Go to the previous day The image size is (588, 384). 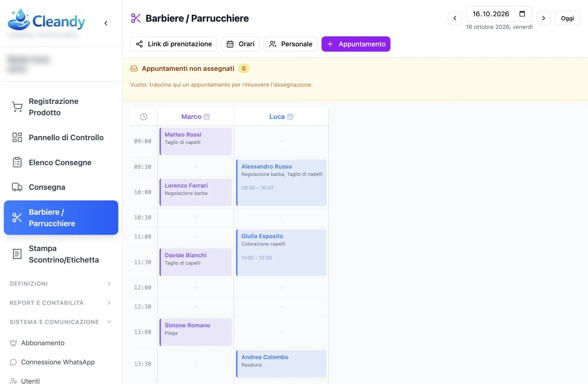(455, 18)
